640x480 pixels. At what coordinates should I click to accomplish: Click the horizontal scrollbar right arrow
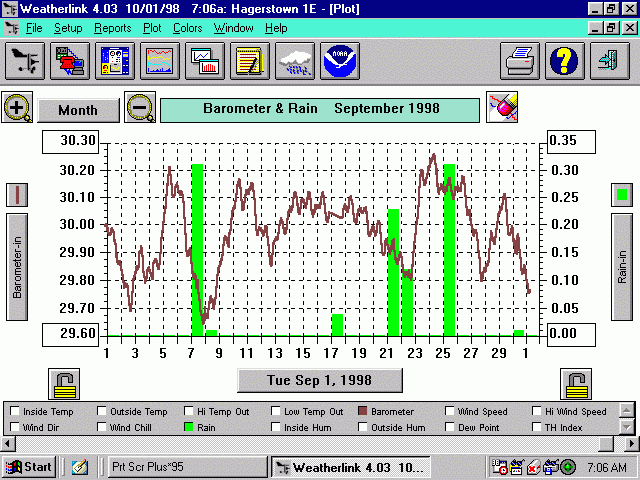[632, 444]
